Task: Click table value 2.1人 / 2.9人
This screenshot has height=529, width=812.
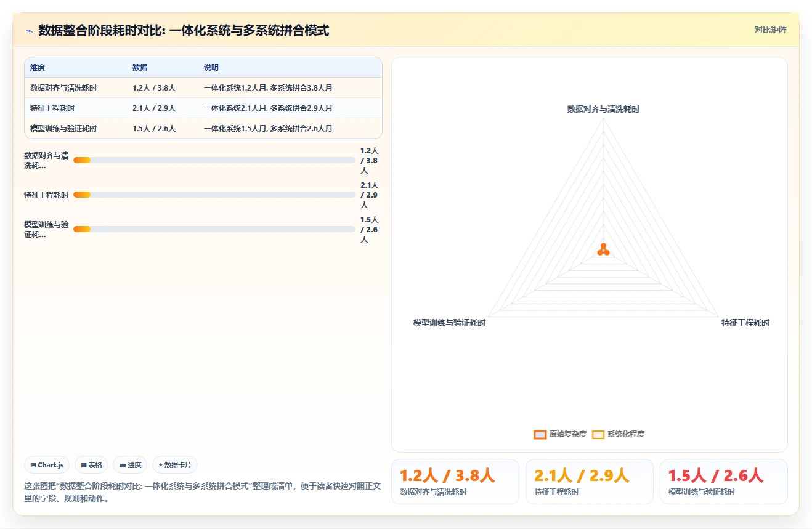Action: [x=154, y=108]
